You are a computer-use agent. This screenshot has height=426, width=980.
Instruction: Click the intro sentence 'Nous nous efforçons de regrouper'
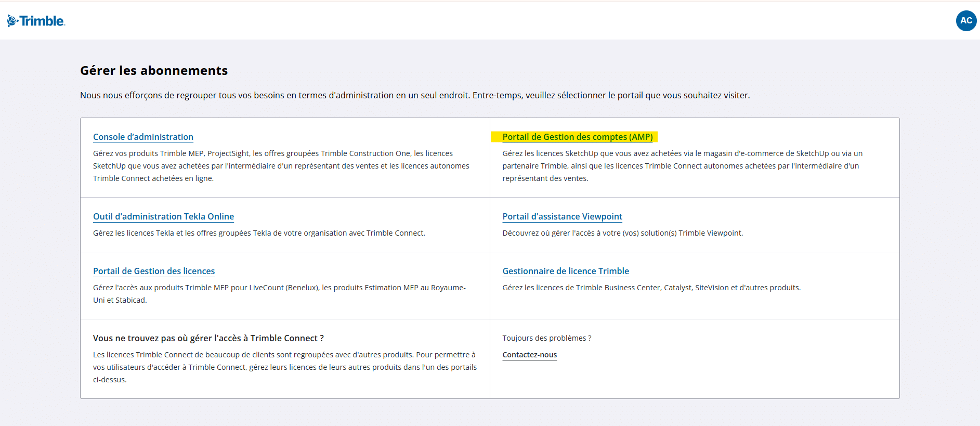click(415, 95)
